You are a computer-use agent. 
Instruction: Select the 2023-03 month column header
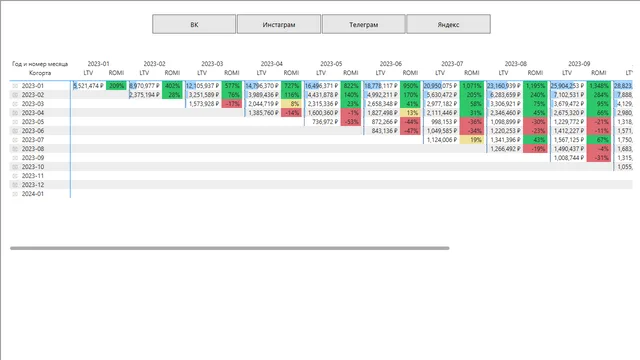(x=212, y=64)
